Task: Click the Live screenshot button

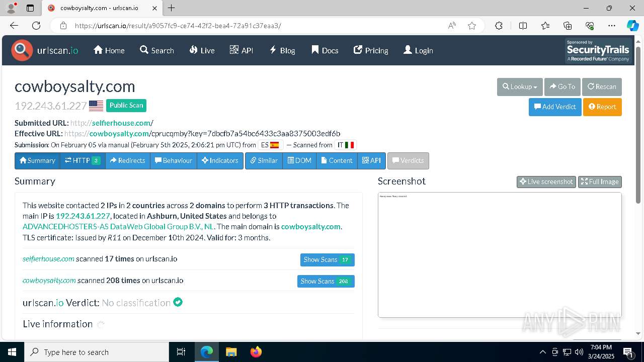Action: click(x=546, y=182)
